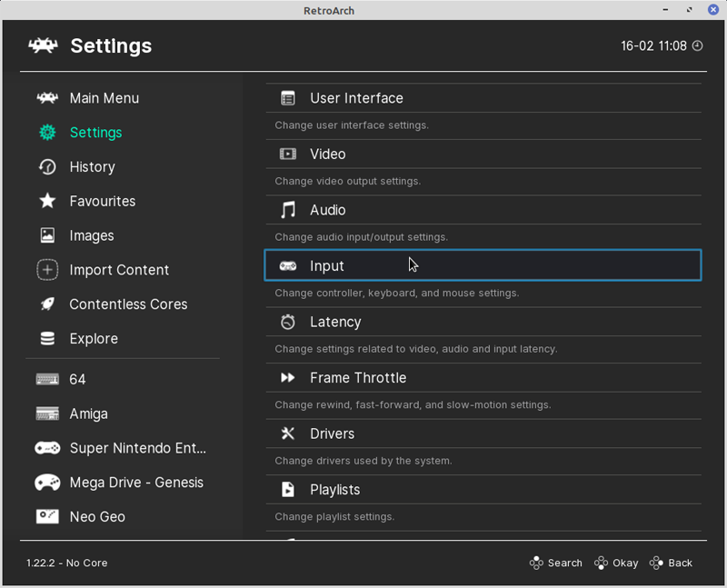The image size is (727, 588).
Task: Maximize the RetroArch window
Action: coord(690,10)
